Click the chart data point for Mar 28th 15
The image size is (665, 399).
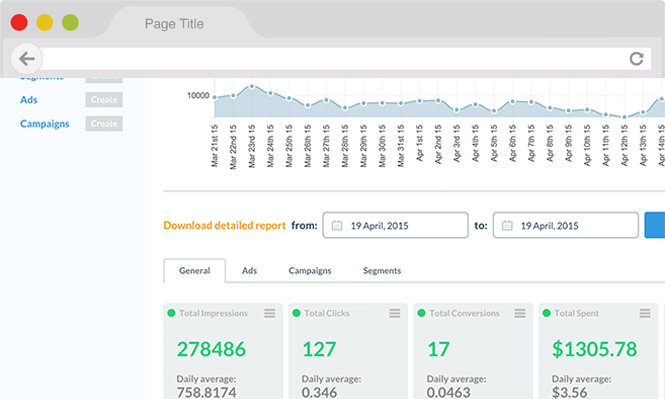[345, 108]
